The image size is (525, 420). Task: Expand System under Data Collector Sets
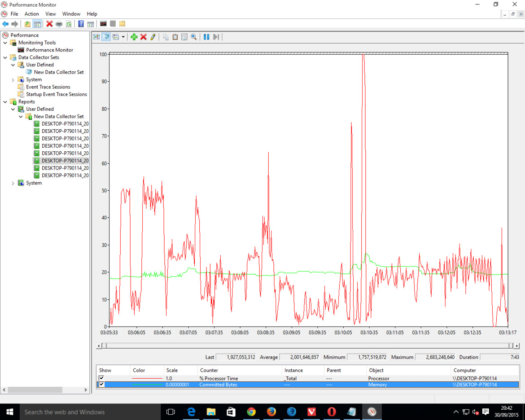click(13, 80)
